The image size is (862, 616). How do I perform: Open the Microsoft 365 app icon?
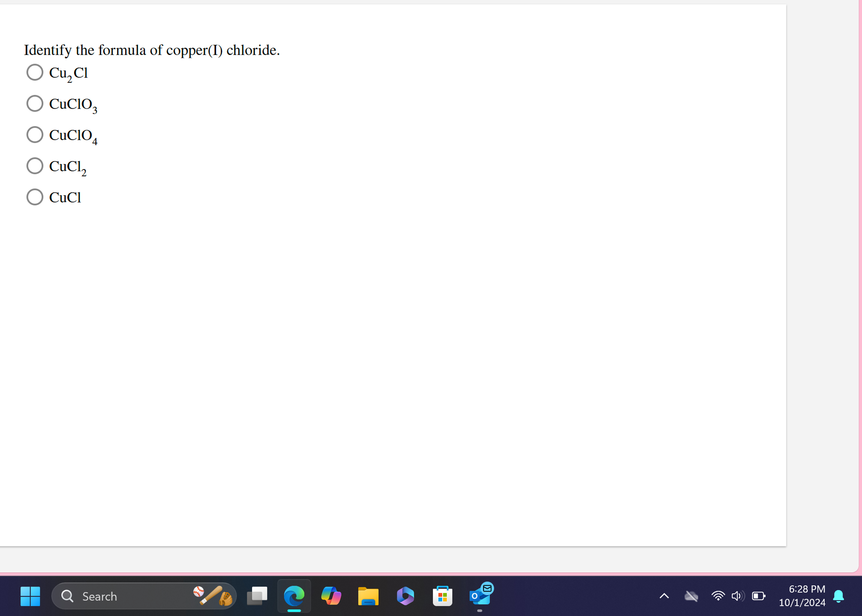point(405,596)
